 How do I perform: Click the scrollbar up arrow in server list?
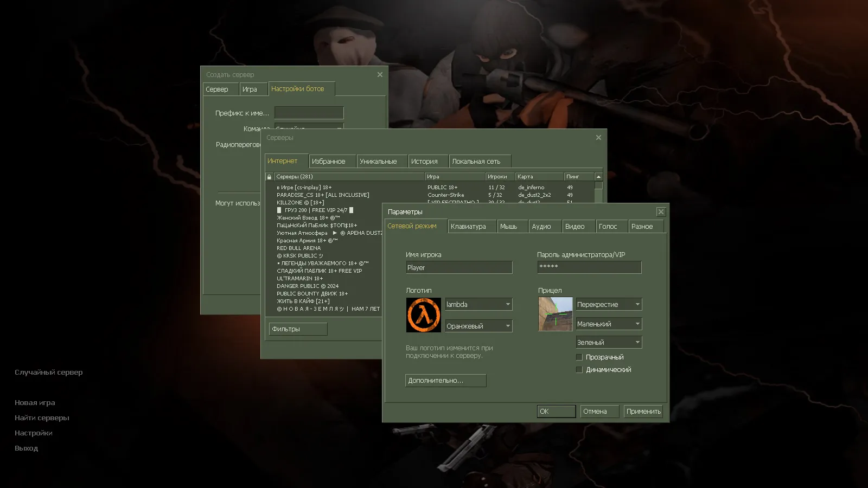[x=597, y=176]
